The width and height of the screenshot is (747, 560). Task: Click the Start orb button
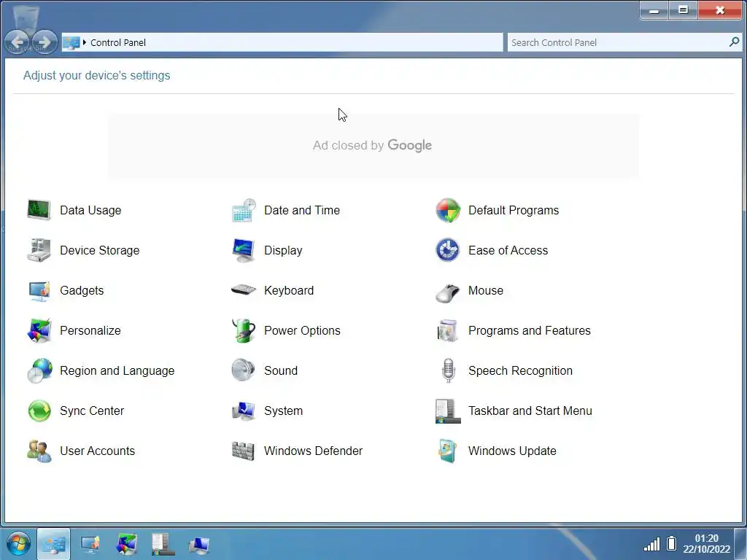click(x=18, y=543)
